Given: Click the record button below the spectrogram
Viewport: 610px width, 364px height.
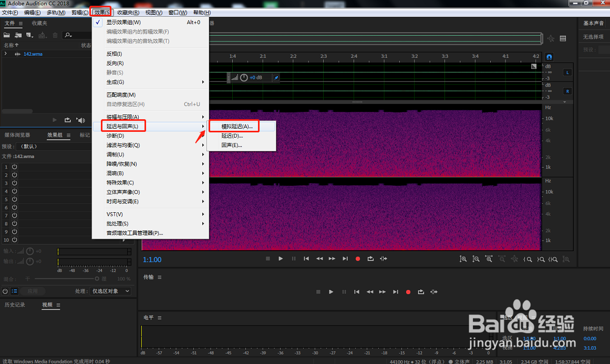Looking at the screenshot, I should click(357, 258).
